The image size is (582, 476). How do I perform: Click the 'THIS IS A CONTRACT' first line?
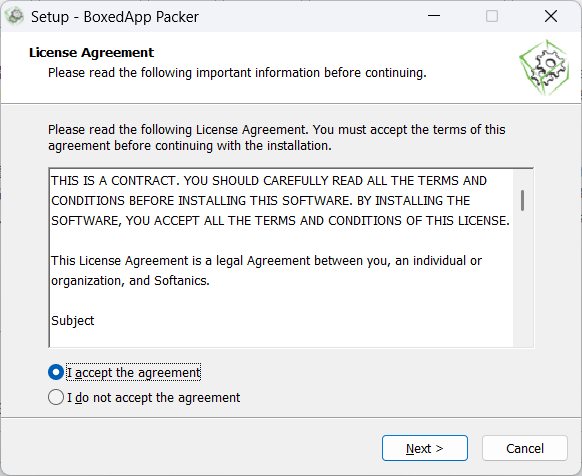click(269, 181)
